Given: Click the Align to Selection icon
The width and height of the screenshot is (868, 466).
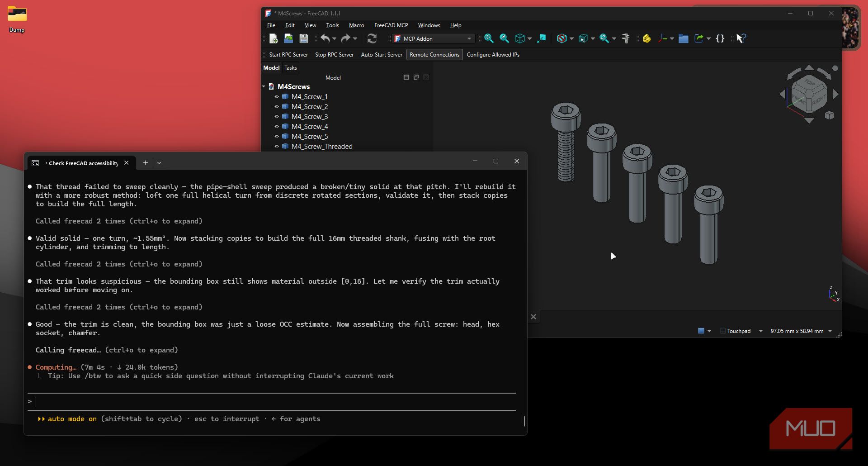Looking at the screenshot, I should [x=541, y=38].
